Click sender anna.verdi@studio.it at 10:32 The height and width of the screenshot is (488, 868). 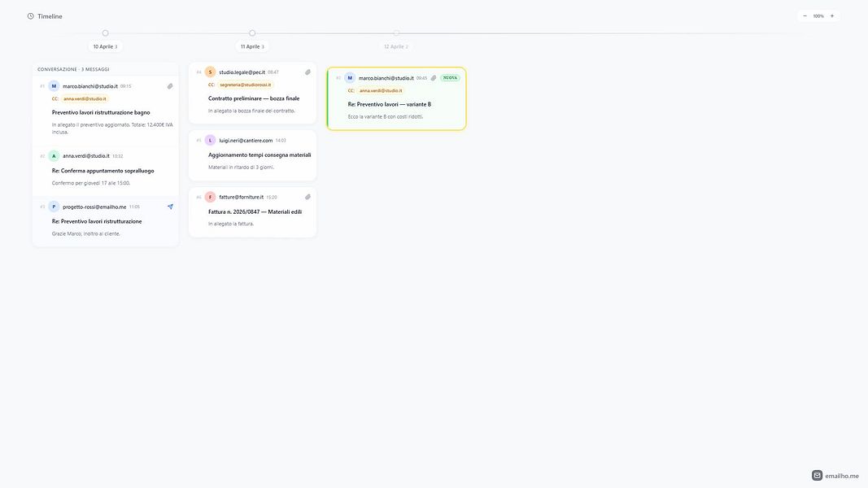pos(85,156)
